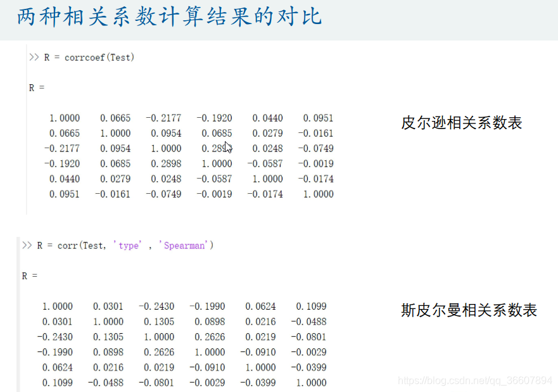Select -0.2430 in Spearman row starting with 1.0000

tap(156, 307)
